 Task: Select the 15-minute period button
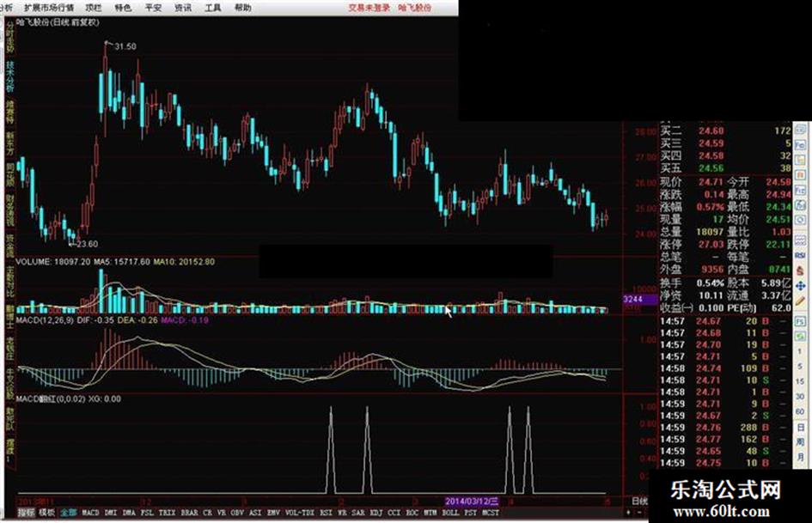click(801, 381)
